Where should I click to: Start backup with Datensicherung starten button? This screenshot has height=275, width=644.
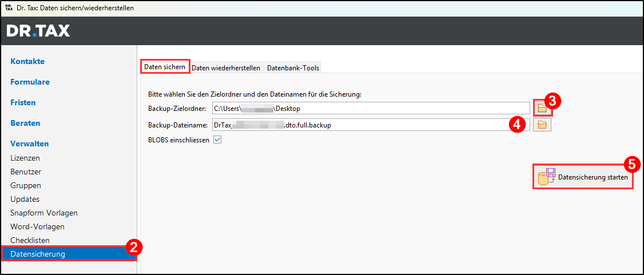click(583, 177)
